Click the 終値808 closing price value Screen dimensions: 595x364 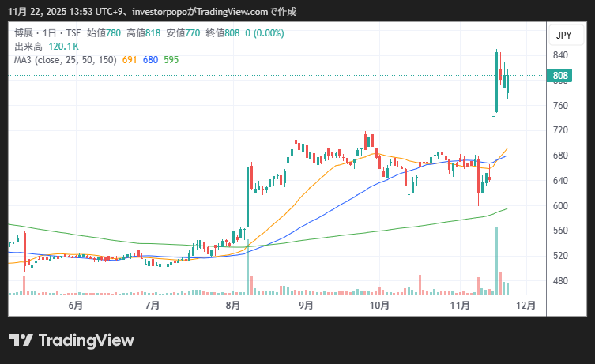(222, 33)
